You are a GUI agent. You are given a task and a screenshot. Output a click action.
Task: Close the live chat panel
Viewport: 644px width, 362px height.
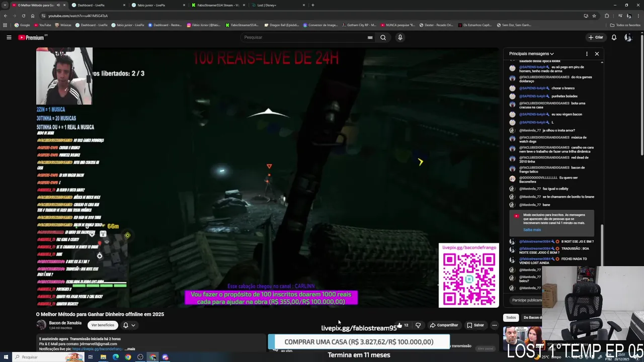[x=597, y=54]
